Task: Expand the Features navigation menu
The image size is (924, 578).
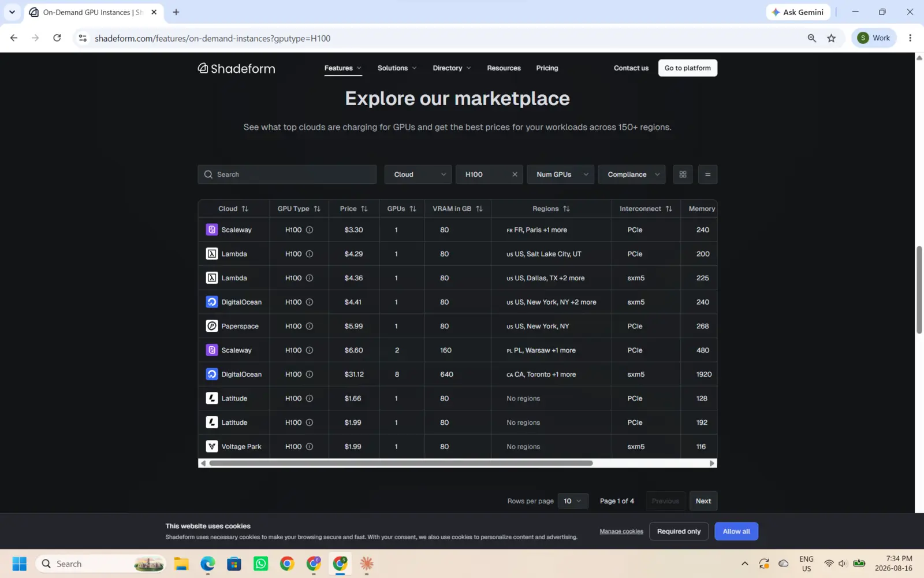Action: pyautogui.click(x=343, y=68)
